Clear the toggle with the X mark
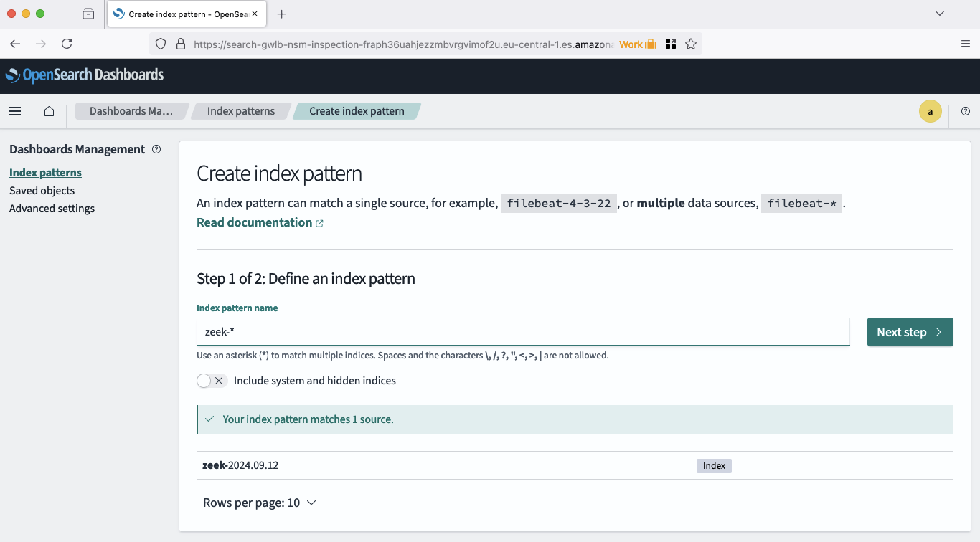The image size is (980, 542). [220, 381]
